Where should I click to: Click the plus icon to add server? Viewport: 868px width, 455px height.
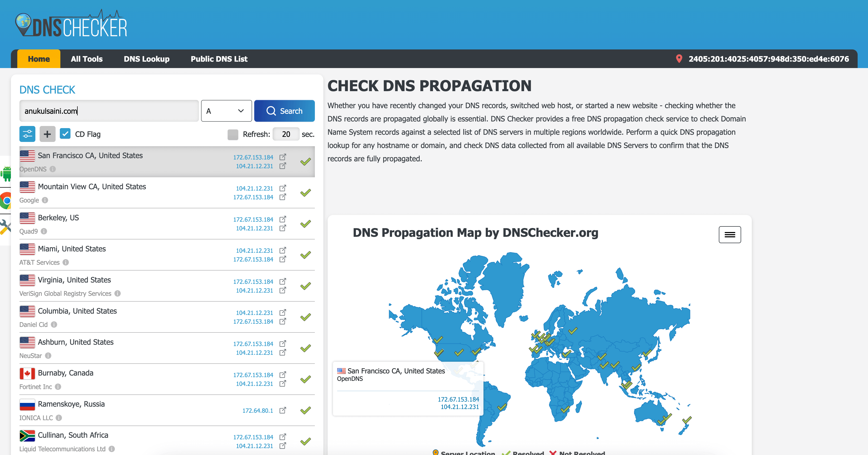pos(47,134)
